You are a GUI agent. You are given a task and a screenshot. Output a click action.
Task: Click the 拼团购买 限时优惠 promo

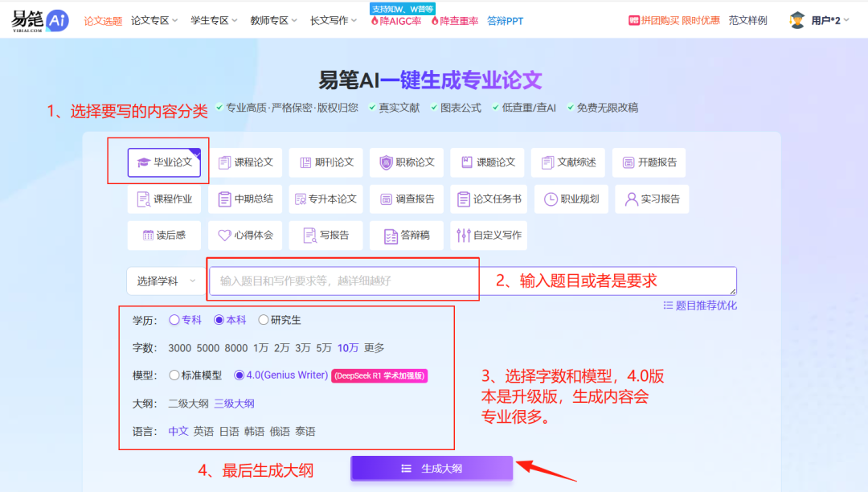[x=674, y=20]
